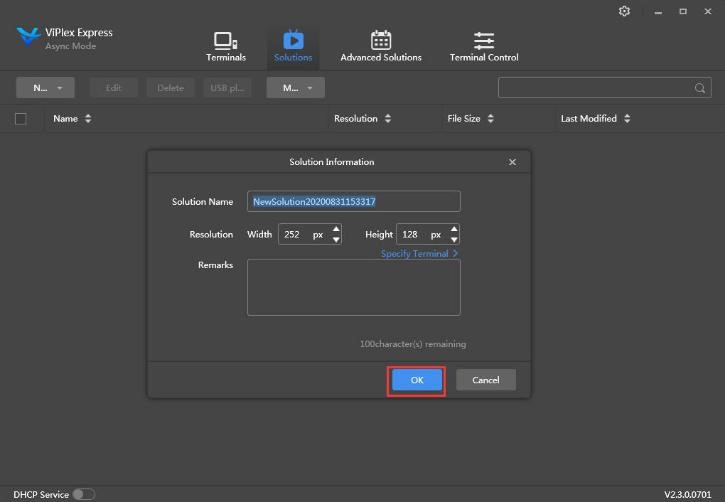
Task: Expand the M... dropdown button
Action: click(x=295, y=88)
